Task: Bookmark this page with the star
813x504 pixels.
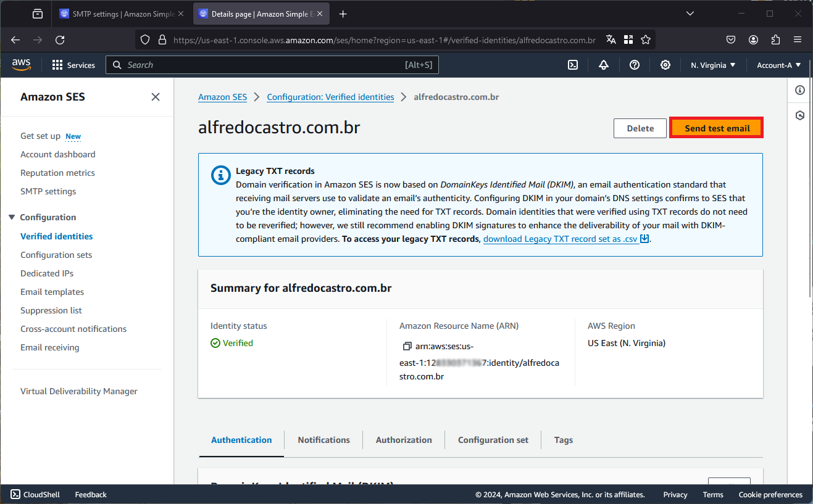Action: (646, 39)
